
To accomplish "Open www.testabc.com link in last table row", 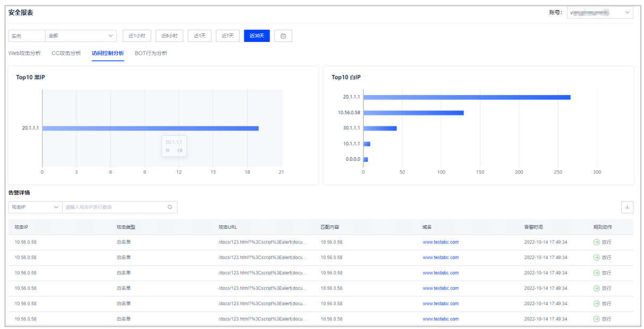I will tap(440, 319).
